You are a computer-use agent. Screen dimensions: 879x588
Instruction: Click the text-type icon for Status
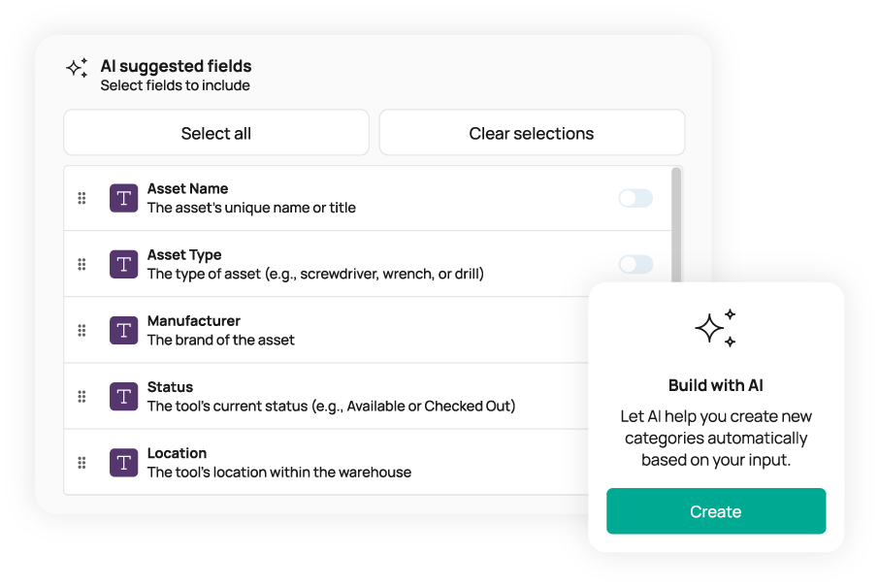pos(123,396)
